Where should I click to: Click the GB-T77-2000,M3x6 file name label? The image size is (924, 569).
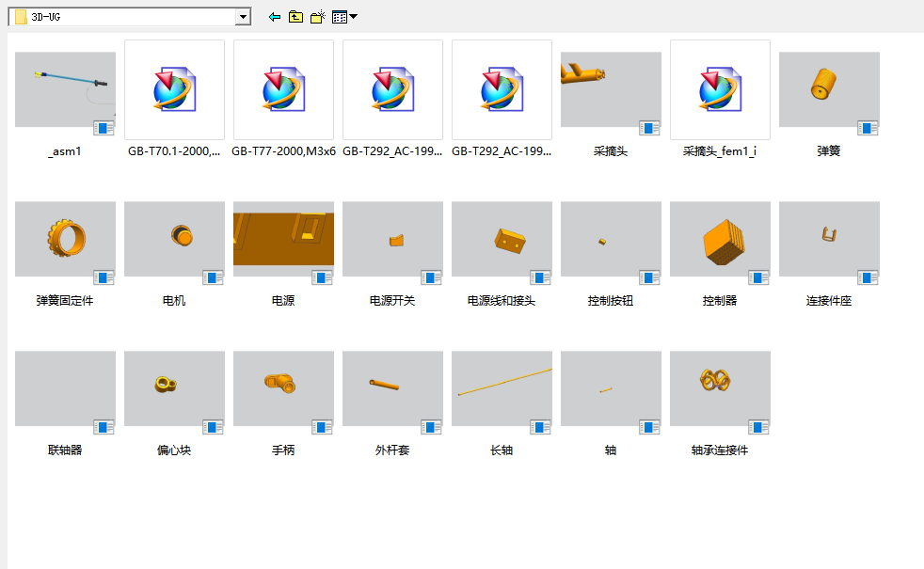pyautogui.click(x=283, y=151)
